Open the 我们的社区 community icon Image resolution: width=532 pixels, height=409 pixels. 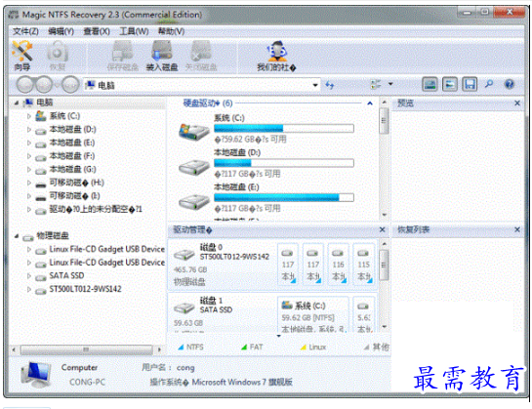pyautogui.click(x=276, y=56)
